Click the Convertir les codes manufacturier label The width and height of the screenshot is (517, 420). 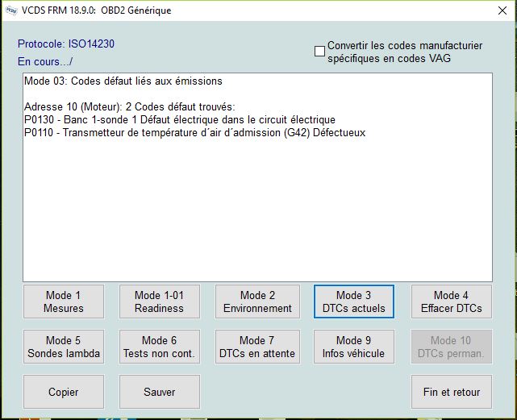click(x=405, y=52)
